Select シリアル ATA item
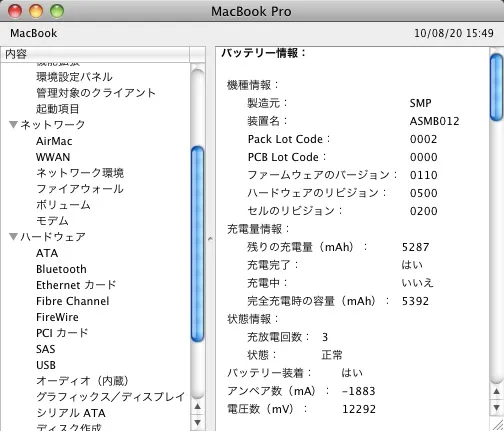Viewport: 504px width, 431px height. pyautogui.click(x=71, y=413)
